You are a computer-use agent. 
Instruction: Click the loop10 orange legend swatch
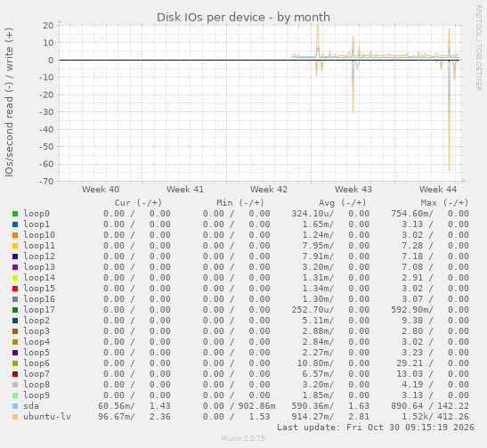[x=15, y=235]
